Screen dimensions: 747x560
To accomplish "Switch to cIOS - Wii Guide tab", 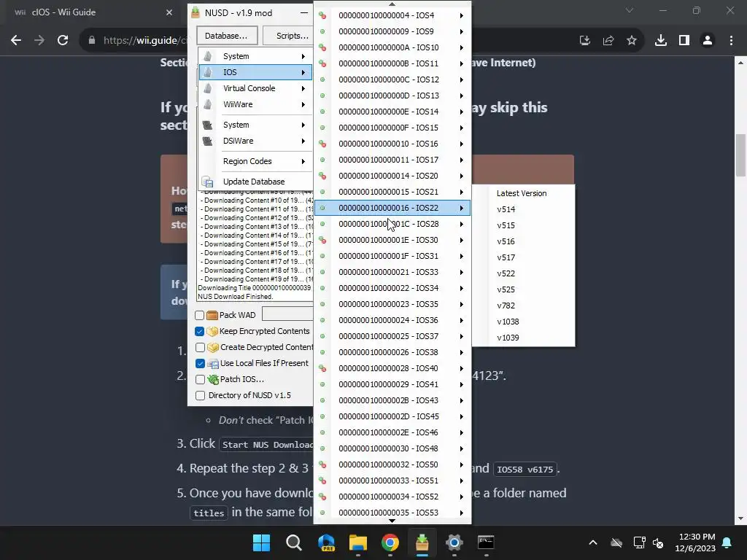I will click(x=64, y=12).
